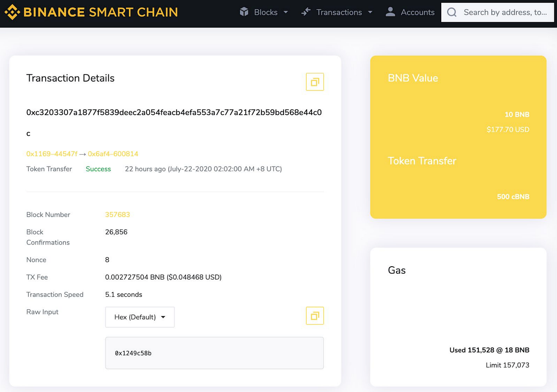The image size is (557, 392).
Task: Click the 500 cBNB token amount
Action: click(x=513, y=197)
